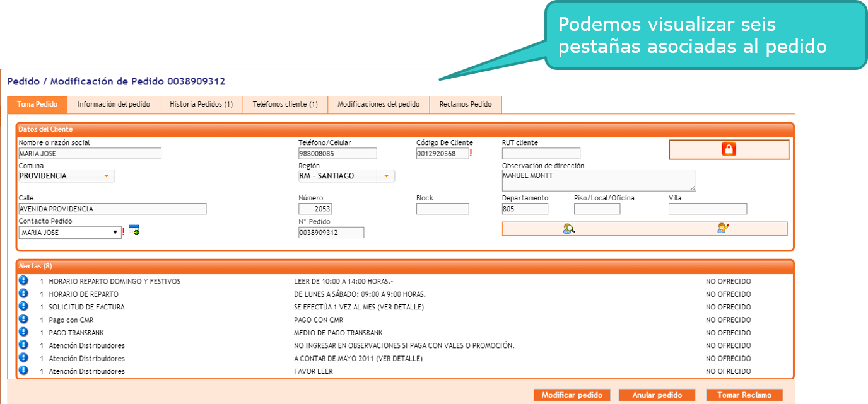Screen dimensions: 868x404
Task: Click the Calle field AVENIDA PROVIDENCIA
Action: pos(113,209)
